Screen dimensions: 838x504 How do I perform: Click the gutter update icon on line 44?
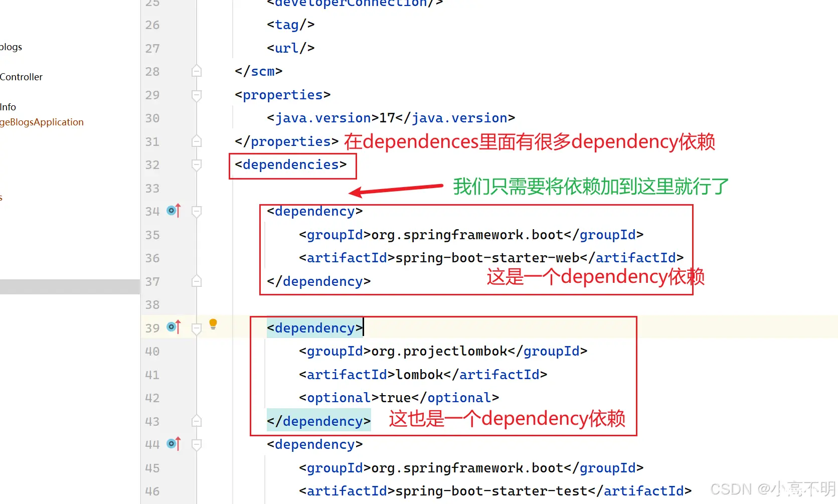(x=174, y=444)
